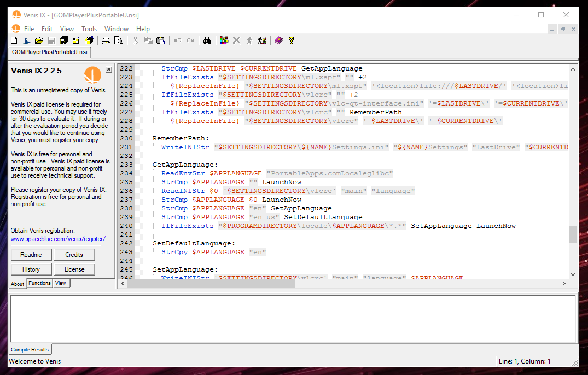Open the File menu
Viewport: 588px width, 375px height.
tap(29, 29)
